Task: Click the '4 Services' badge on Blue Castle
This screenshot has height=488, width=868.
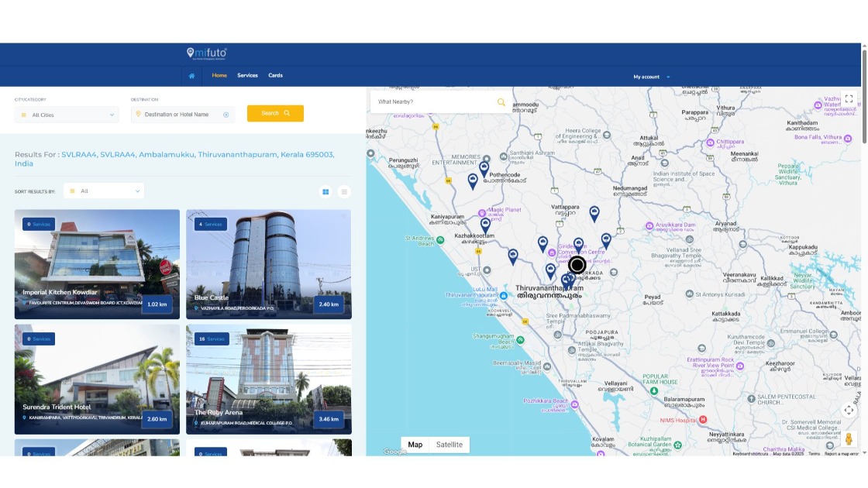Action: 210,224
